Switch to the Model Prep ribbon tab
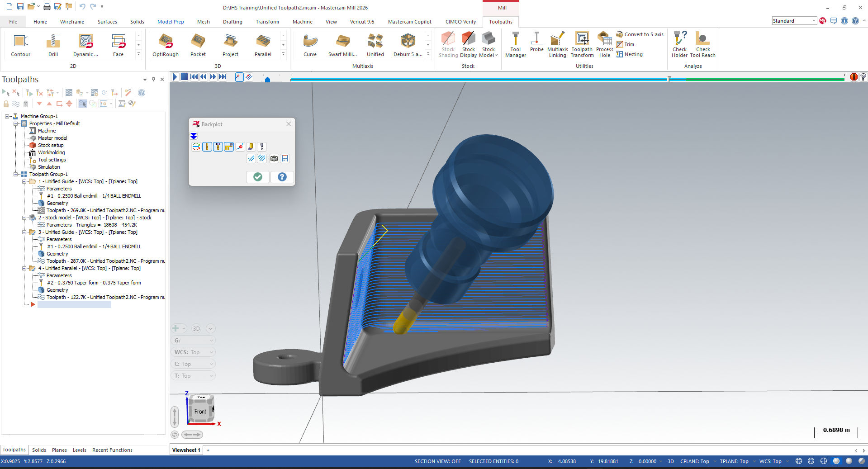The width and height of the screenshot is (868, 469). coord(171,21)
